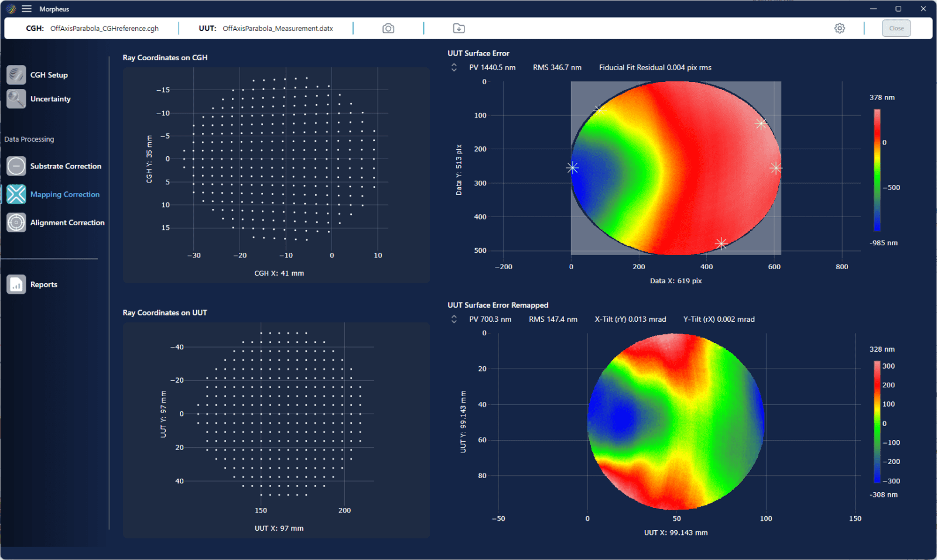This screenshot has width=937, height=560.
Task: Click a fiducial star marker on the surface map
Action: click(572, 167)
